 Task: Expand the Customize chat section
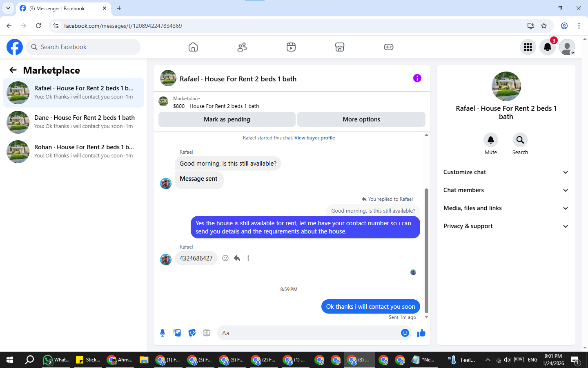[x=506, y=172]
